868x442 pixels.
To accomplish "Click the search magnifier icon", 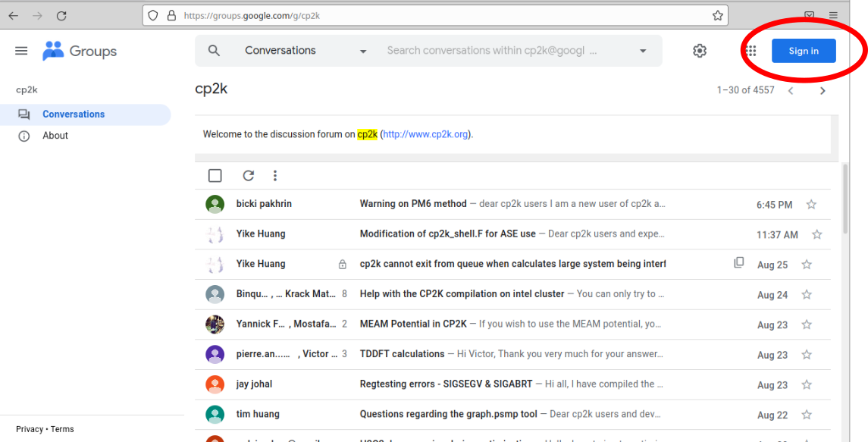I will tap(214, 50).
